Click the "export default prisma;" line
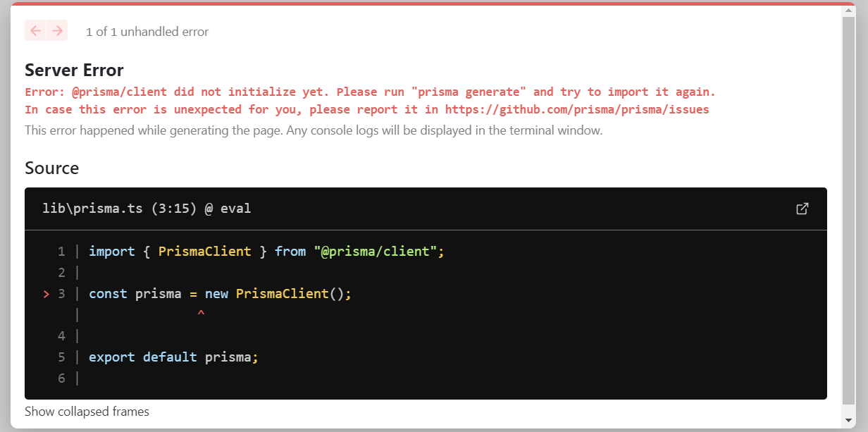This screenshot has width=868, height=432. click(x=174, y=357)
